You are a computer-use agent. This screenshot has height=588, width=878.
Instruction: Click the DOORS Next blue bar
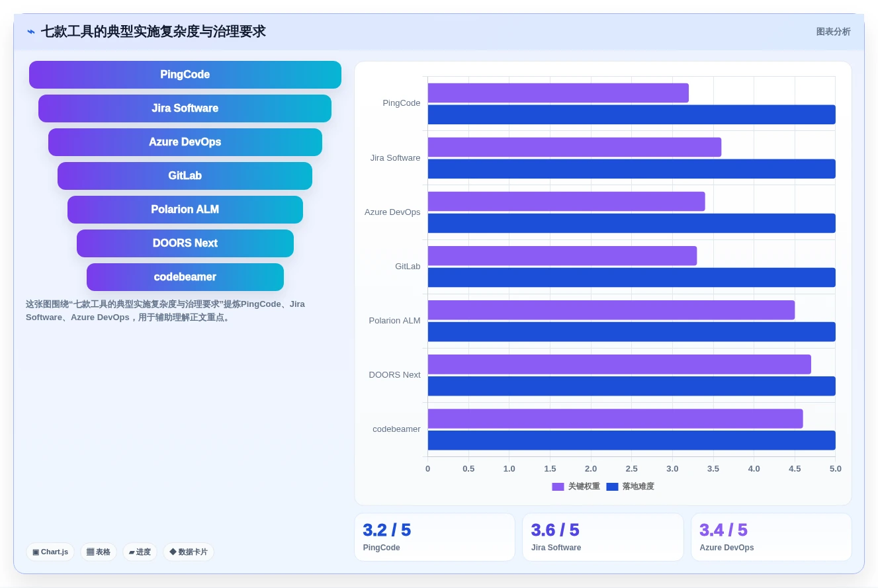(632, 386)
